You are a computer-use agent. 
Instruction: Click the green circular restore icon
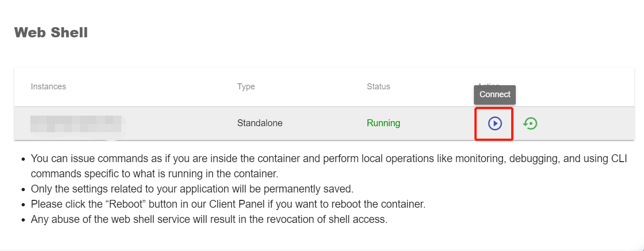click(x=530, y=123)
